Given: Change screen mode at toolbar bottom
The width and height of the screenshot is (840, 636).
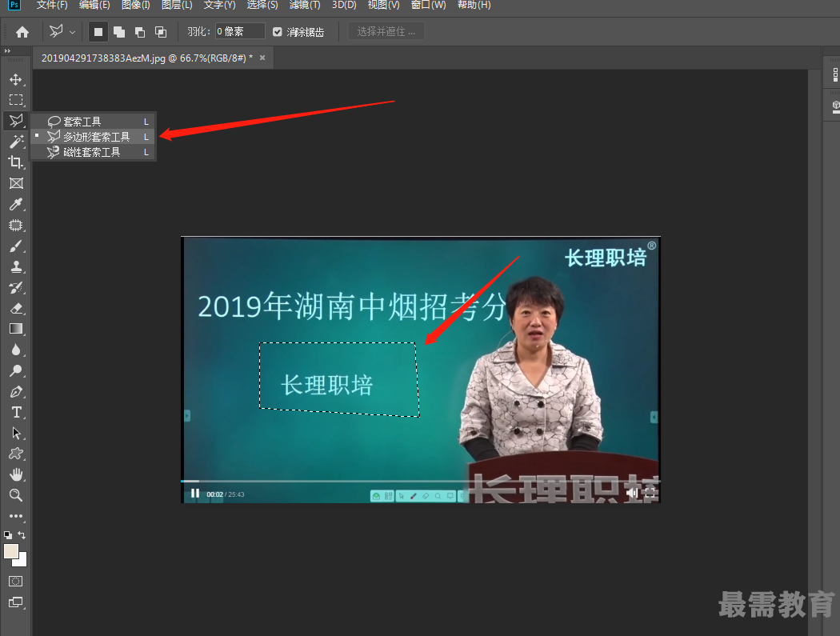Looking at the screenshot, I should click(x=15, y=602).
